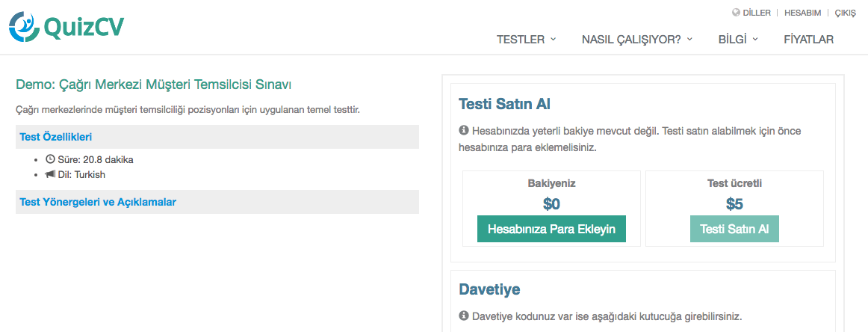
Task: Expand Test Yönergeleri ve Açıklamalar section
Action: 217,202
